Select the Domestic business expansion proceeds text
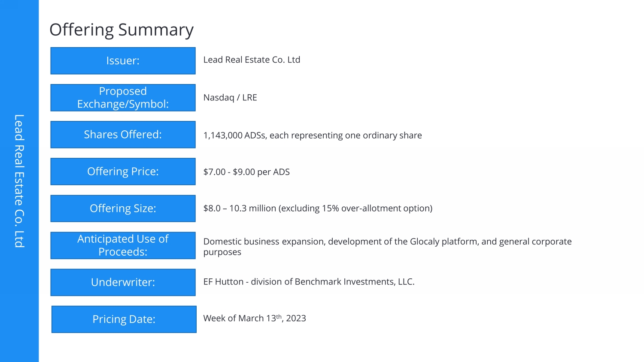The height and width of the screenshot is (362, 644). coord(387,247)
